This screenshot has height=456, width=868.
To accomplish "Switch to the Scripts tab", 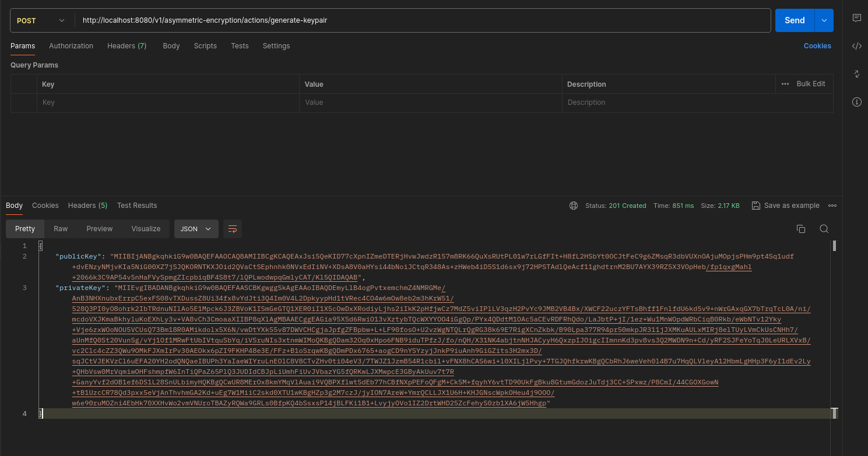I will pyautogui.click(x=205, y=46).
